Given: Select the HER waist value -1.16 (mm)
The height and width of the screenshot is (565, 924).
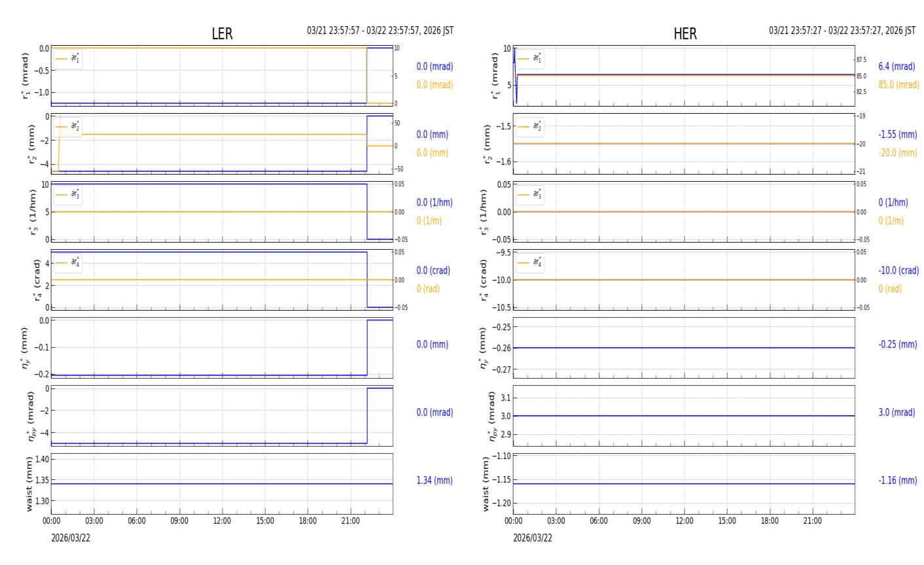Looking at the screenshot, I should (x=898, y=481).
